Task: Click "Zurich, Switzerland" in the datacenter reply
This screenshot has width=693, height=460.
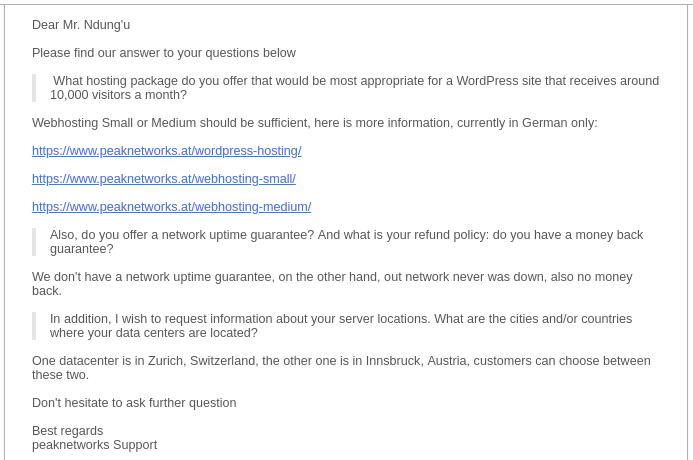Action: (x=201, y=361)
